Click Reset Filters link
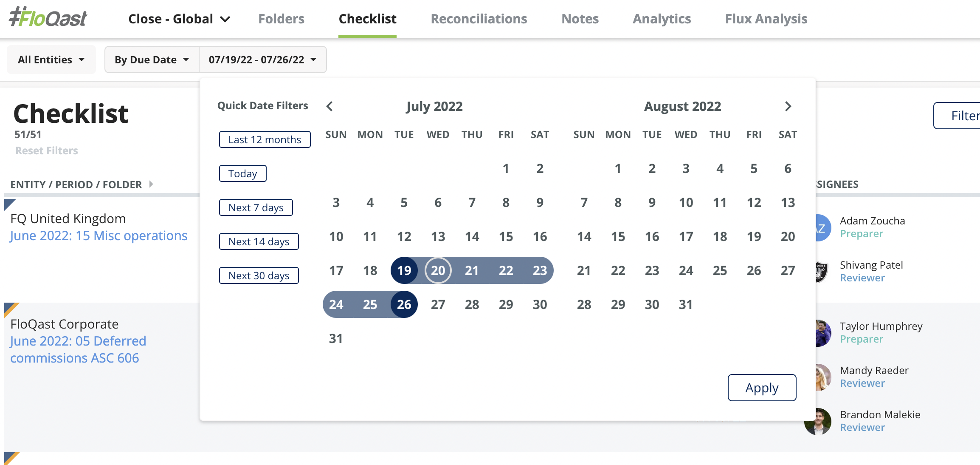Screen dimensions: 980x465 pos(47,150)
